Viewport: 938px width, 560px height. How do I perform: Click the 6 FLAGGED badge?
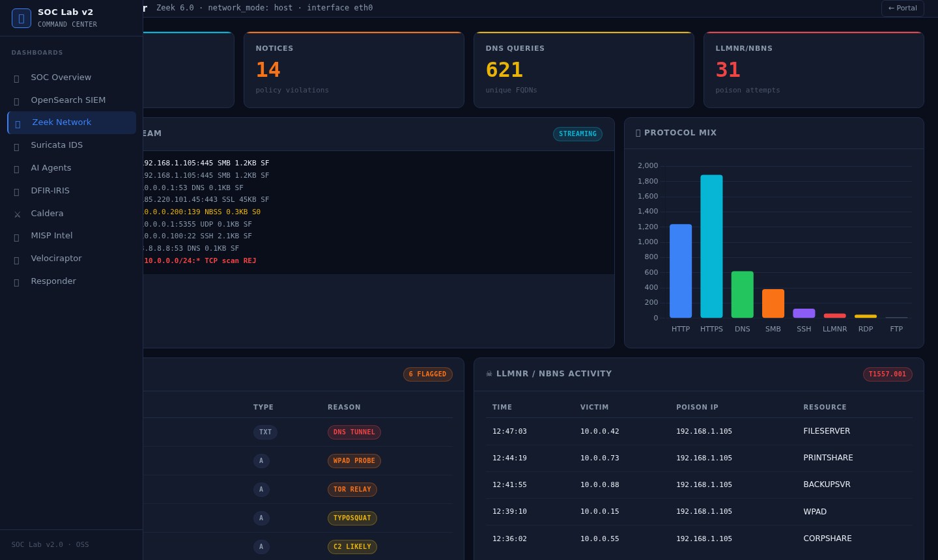pyautogui.click(x=428, y=374)
